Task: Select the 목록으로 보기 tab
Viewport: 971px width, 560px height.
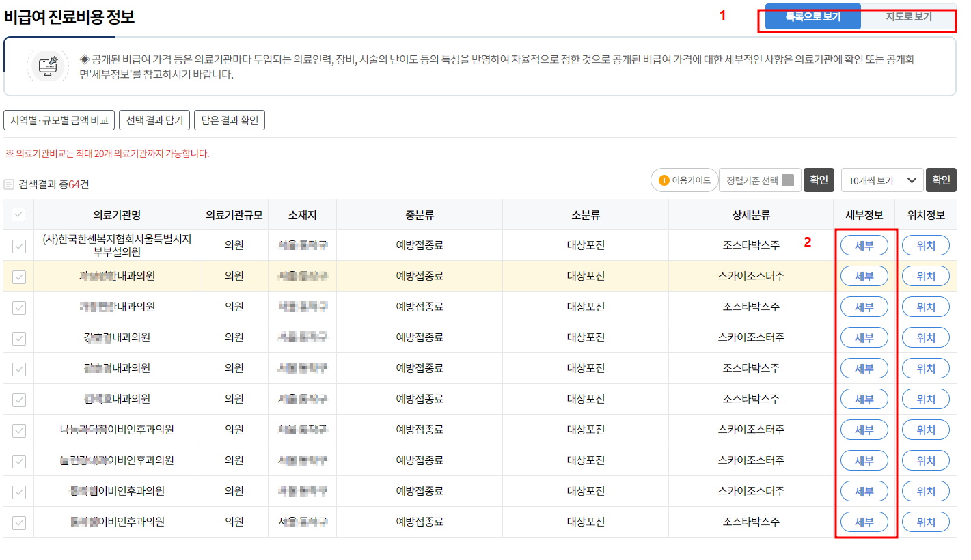Action: click(x=812, y=16)
